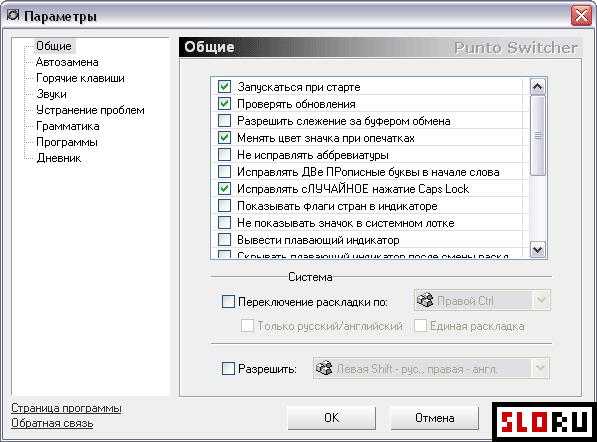Viewport: 597px width, 442px height.
Task: Click the SLO.RU logo badge
Action: click(x=544, y=422)
